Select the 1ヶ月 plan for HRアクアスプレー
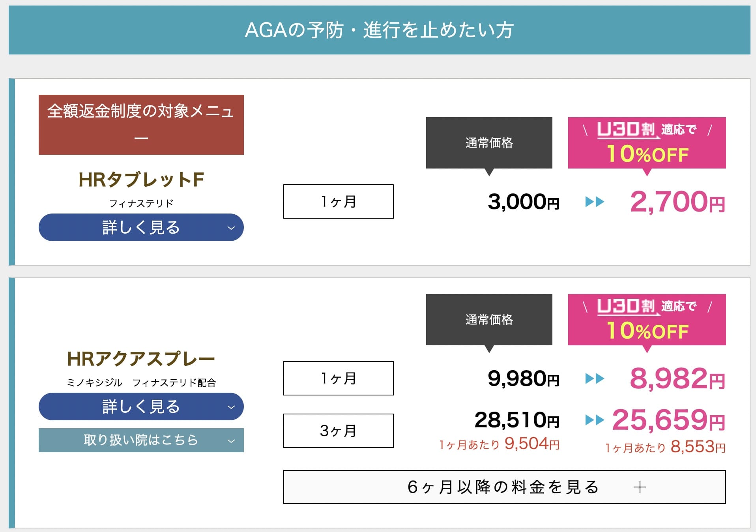The height and width of the screenshot is (532, 756). click(338, 378)
